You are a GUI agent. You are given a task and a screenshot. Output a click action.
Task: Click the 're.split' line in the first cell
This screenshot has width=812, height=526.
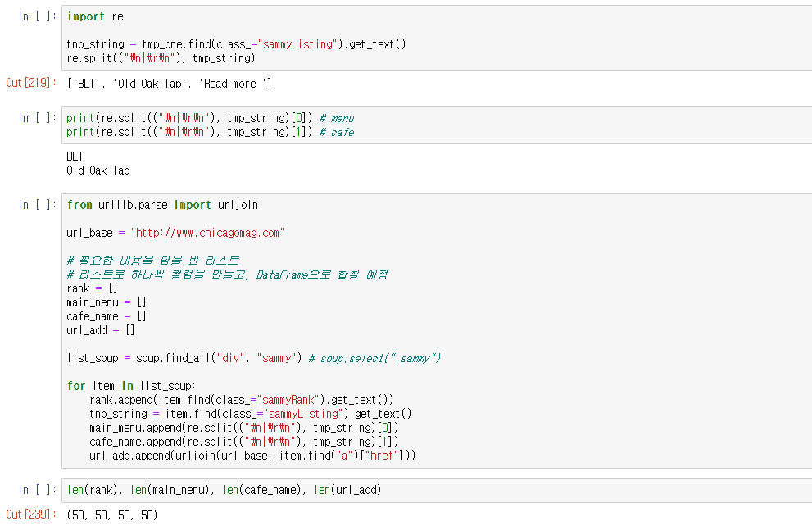pos(161,58)
